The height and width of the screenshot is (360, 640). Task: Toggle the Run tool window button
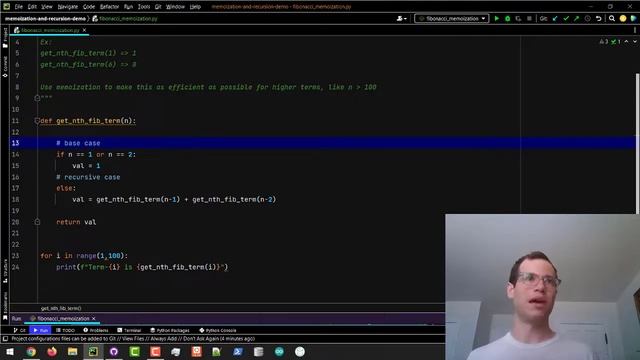tap(41, 330)
